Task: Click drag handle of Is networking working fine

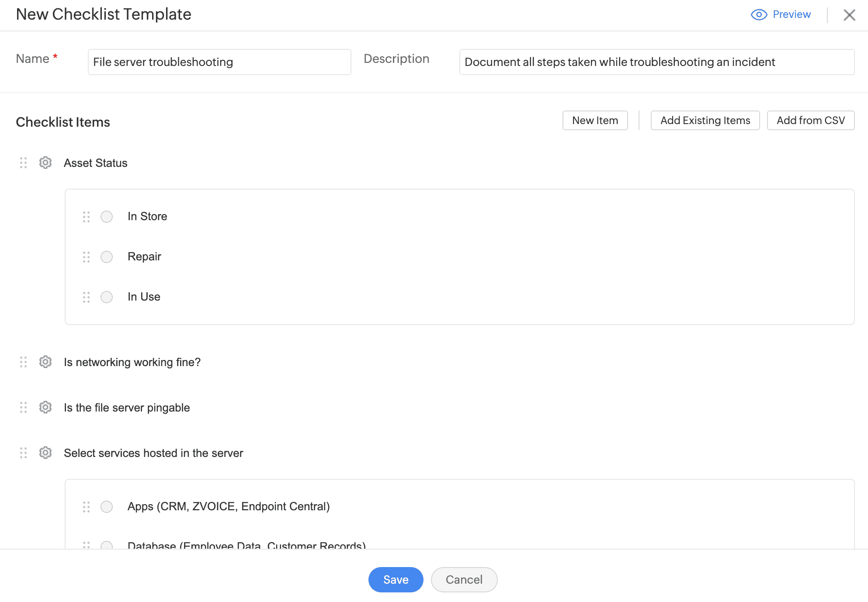Action: coord(24,362)
